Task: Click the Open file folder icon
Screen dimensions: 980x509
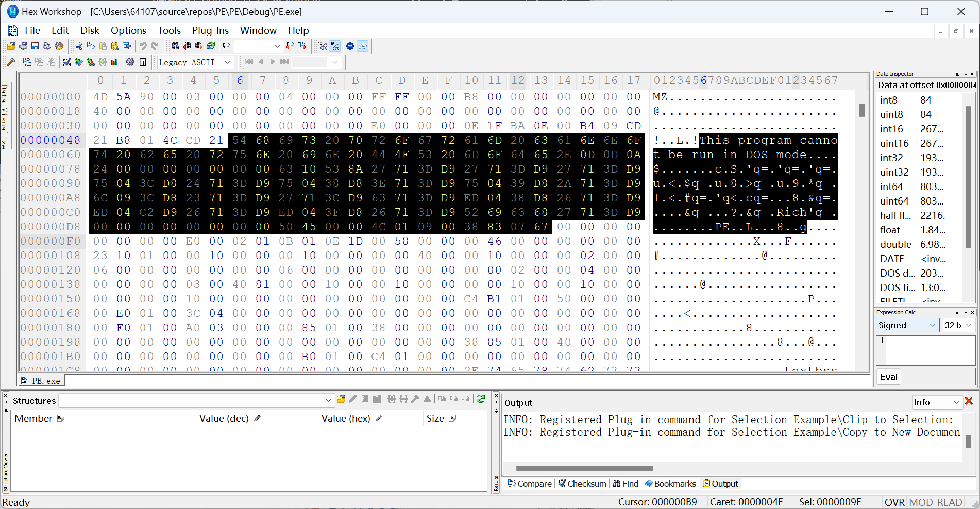Action: tap(11, 46)
